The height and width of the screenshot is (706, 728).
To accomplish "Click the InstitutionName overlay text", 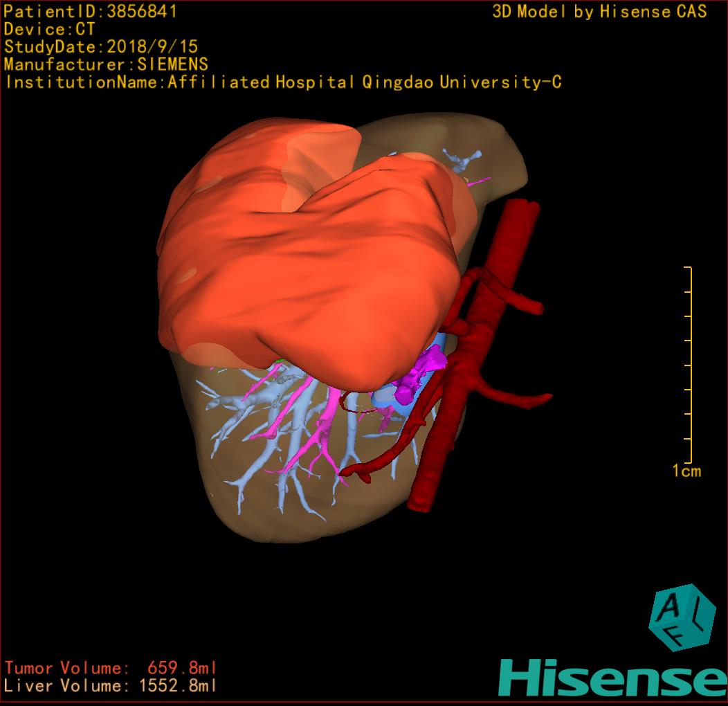I will 282,82.
